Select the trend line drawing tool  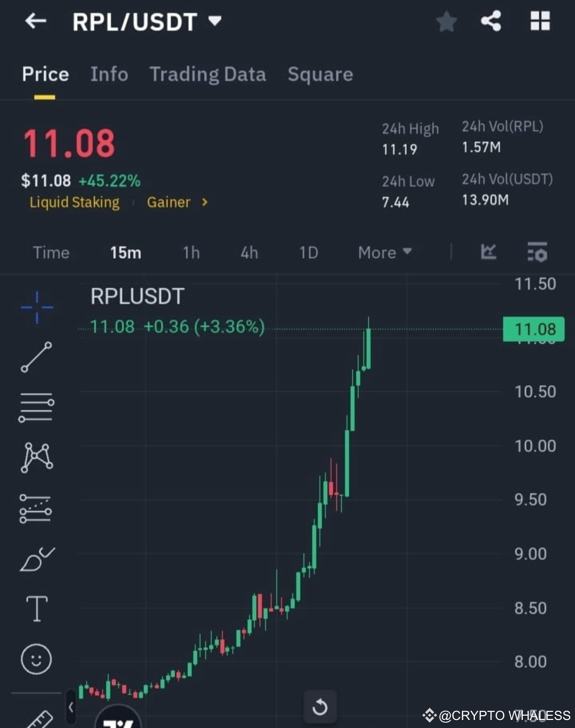pos(36,356)
